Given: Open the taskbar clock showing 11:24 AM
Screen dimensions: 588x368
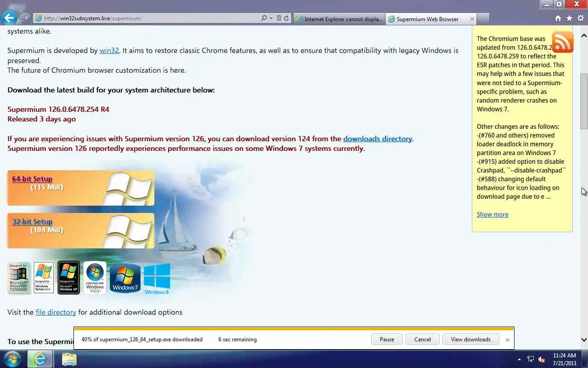Looking at the screenshot, I should coord(564,359).
